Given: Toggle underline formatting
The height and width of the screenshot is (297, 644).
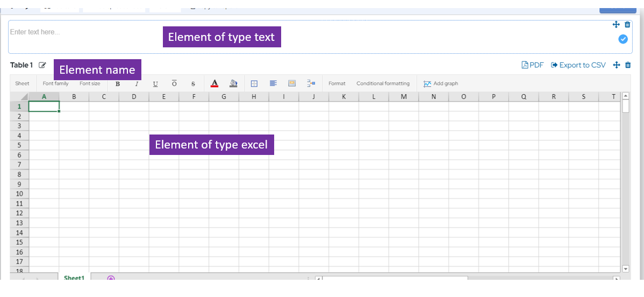Looking at the screenshot, I should (x=155, y=84).
